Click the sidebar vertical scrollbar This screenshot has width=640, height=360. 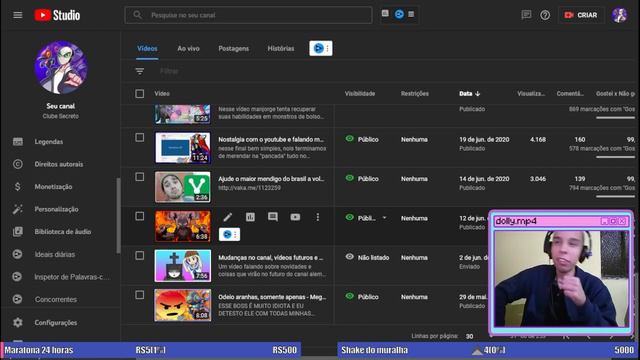pyautogui.click(x=118, y=216)
